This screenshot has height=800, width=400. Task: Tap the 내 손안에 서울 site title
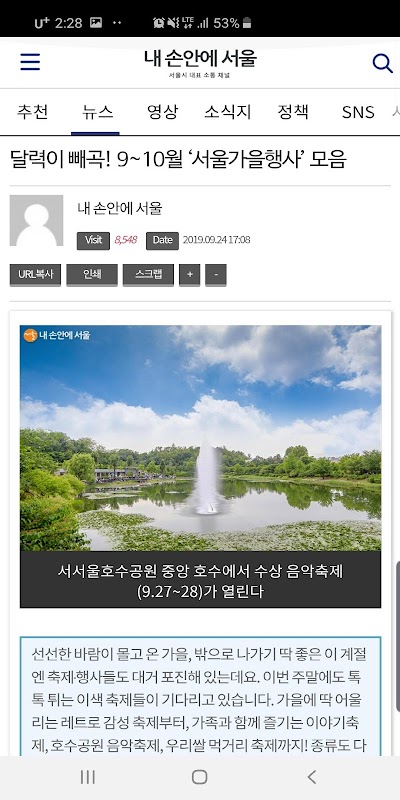pyautogui.click(x=200, y=58)
